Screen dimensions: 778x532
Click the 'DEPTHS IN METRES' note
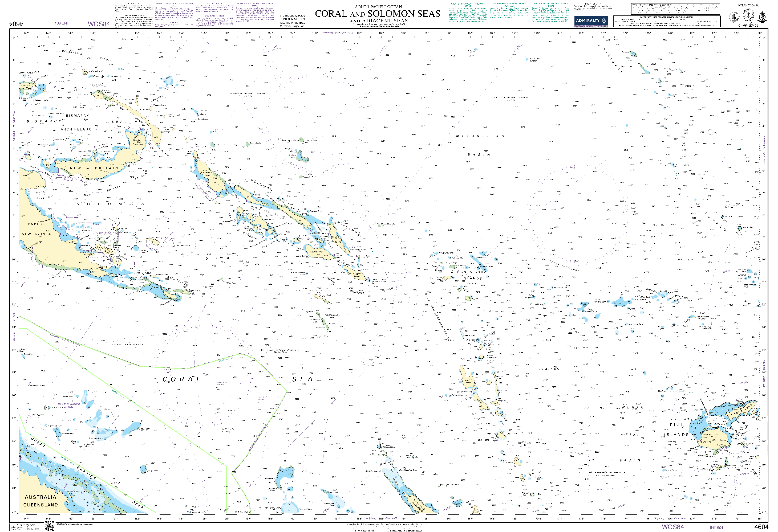[292, 19]
